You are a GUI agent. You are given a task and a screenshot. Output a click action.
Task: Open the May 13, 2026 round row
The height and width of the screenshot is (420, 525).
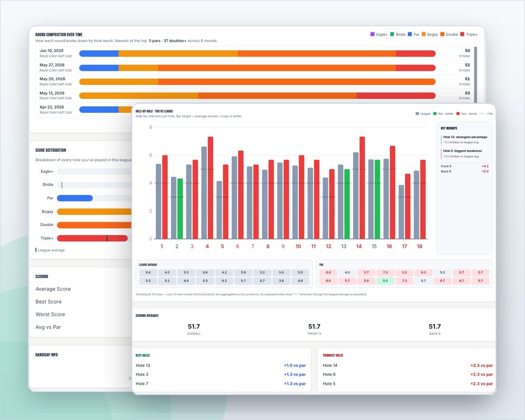coord(255,96)
